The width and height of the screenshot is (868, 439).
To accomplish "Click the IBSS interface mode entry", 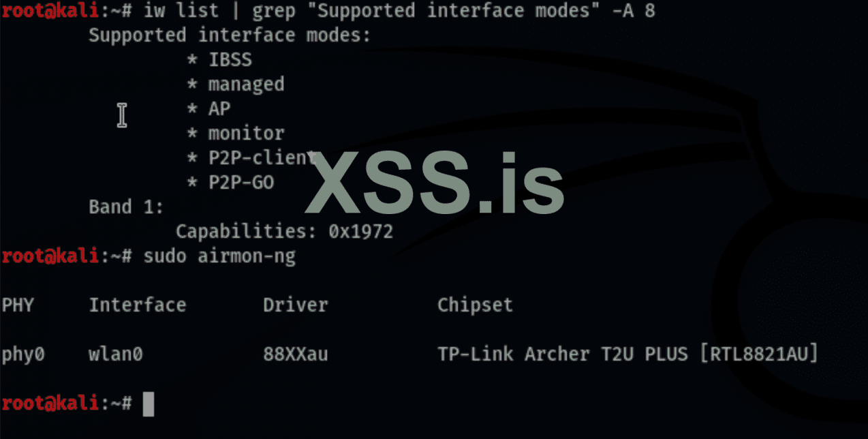I will click(x=230, y=60).
